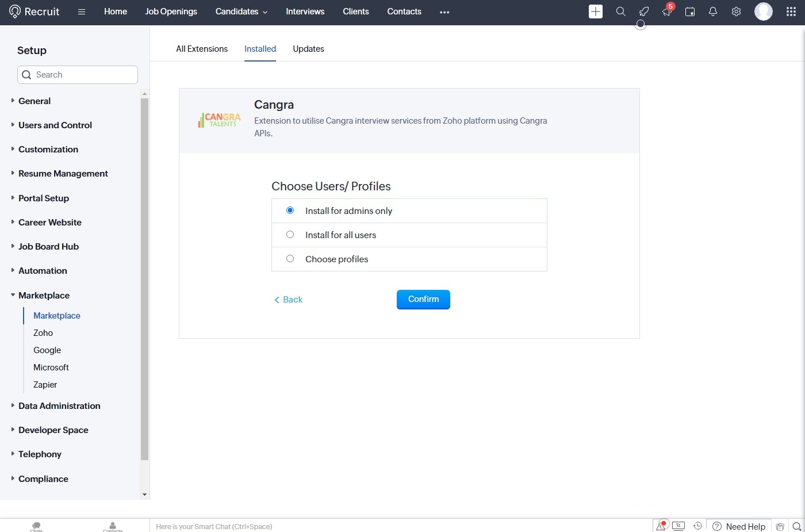Screen dimensions: 805x532
Task: Click the Setup search field
Action: coord(78,75)
